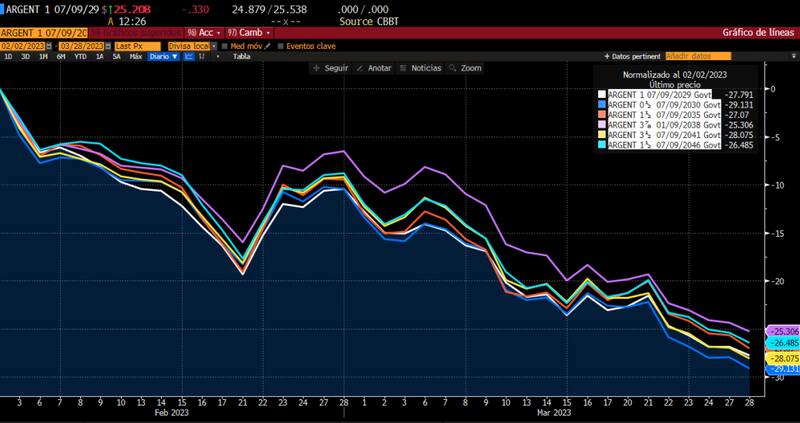Viewport: 800px width, 423px height.
Task: Enable the Eventos clave checkbox
Action: [x=281, y=45]
